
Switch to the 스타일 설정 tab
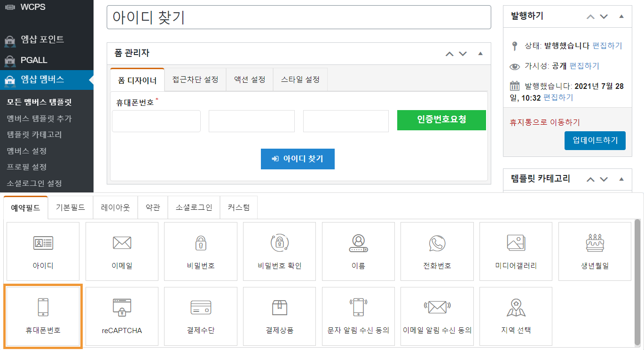(x=300, y=80)
